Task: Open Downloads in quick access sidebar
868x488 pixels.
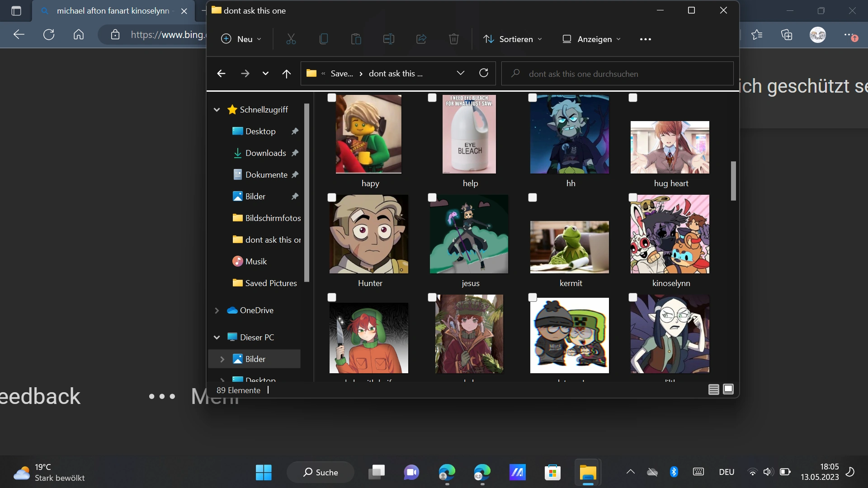Action: [x=265, y=153]
